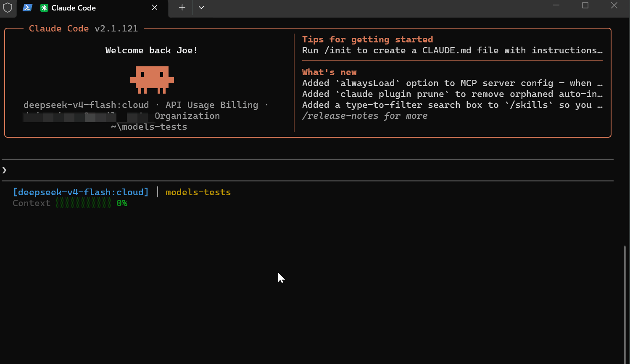Click the Run /init tip line

click(x=452, y=50)
